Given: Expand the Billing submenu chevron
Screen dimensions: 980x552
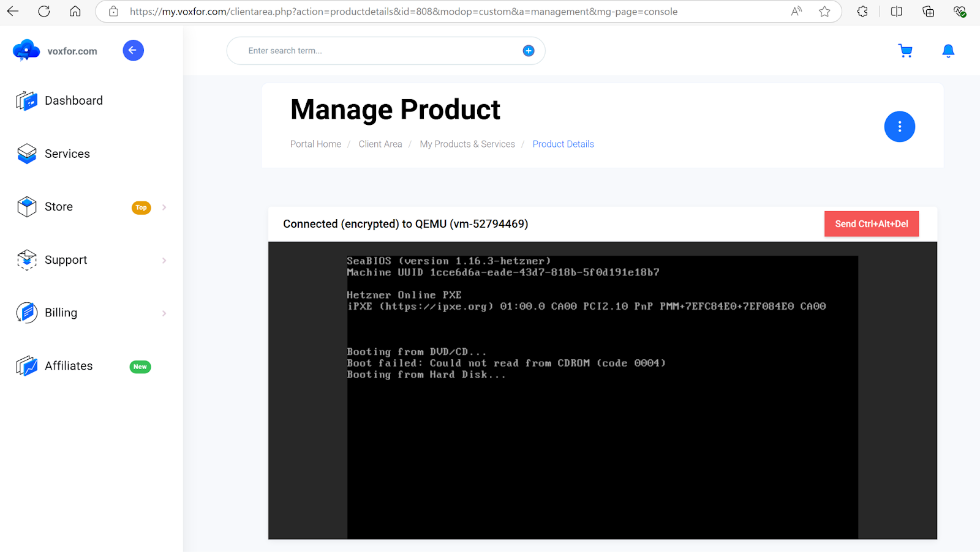Looking at the screenshot, I should pyautogui.click(x=164, y=313).
